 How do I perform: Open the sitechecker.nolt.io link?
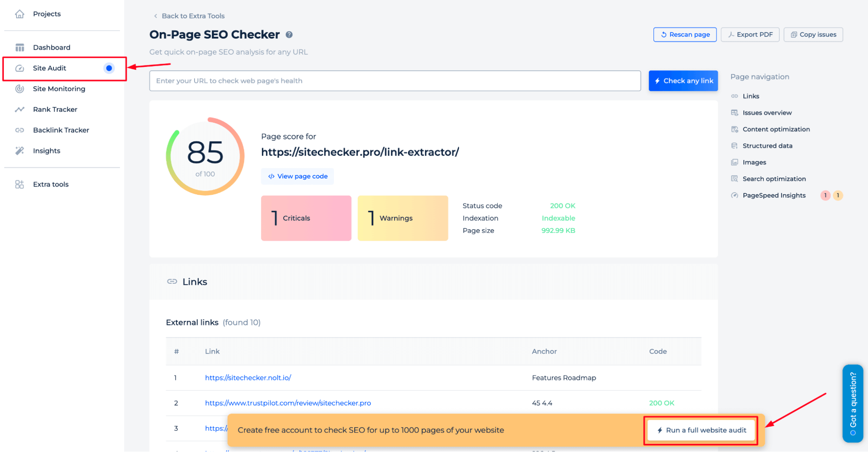248,378
